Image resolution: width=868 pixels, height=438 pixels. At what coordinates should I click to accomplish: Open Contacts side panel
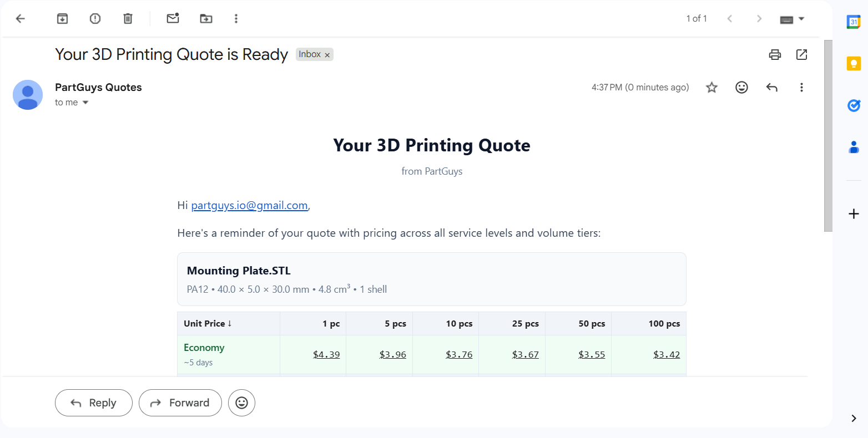(854, 147)
